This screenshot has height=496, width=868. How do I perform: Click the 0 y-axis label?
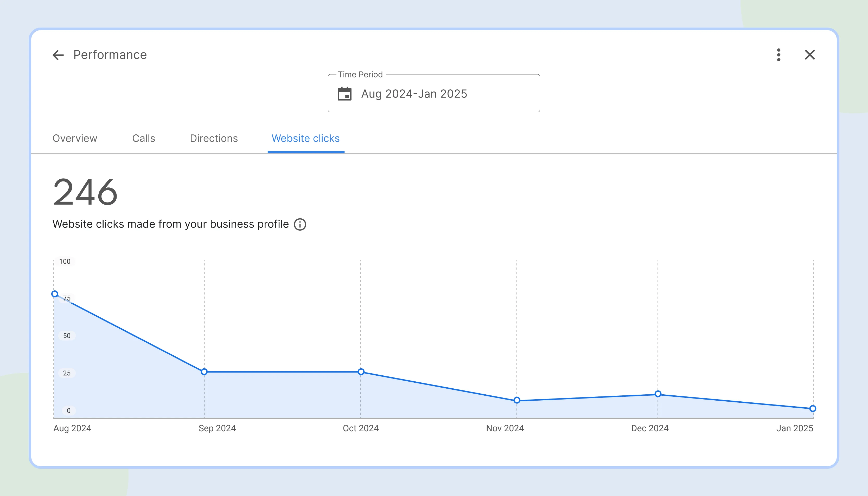(68, 410)
